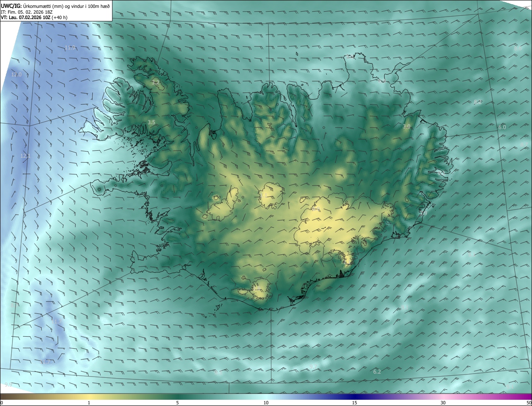Click the '3.0' value label
532x406 pixels.
(x=406, y=126)
